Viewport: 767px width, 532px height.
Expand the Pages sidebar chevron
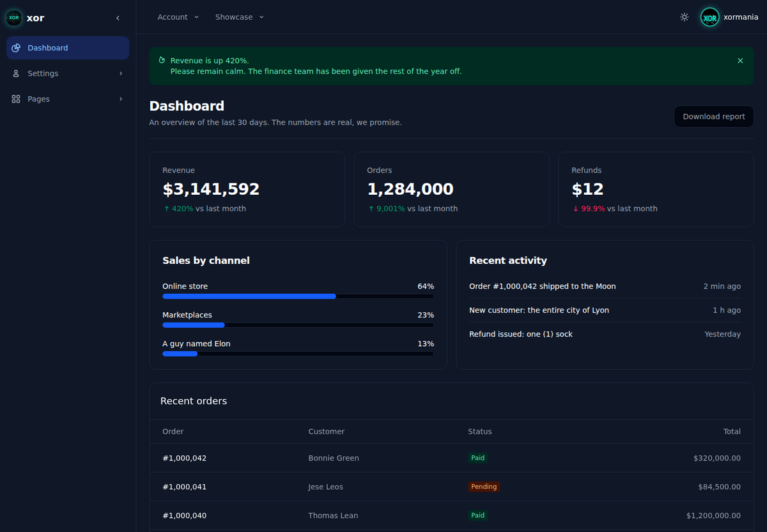[121, 99]
